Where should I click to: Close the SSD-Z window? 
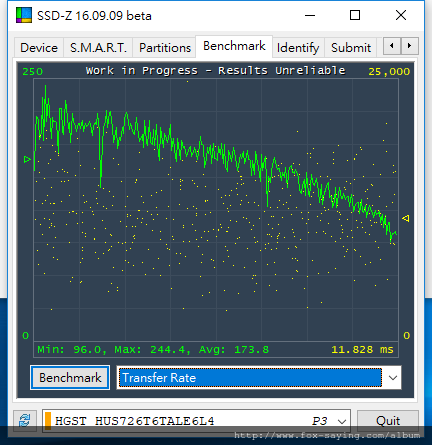coord(401,15)
